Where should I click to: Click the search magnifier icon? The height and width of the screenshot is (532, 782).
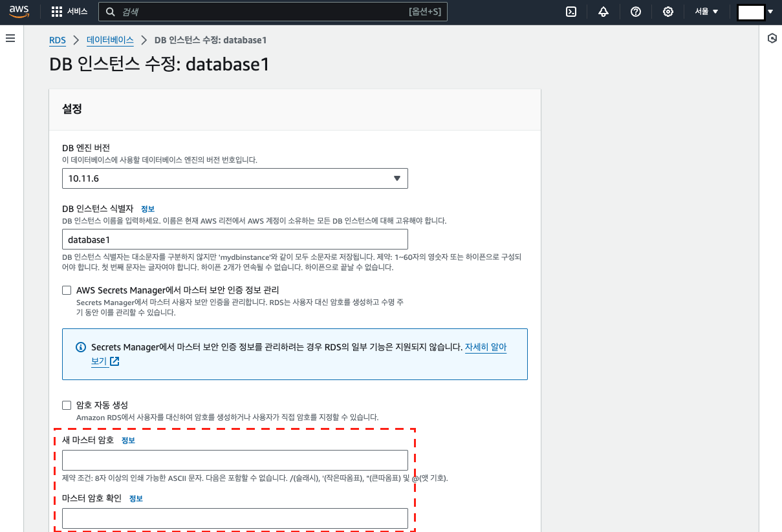[111, 12]
